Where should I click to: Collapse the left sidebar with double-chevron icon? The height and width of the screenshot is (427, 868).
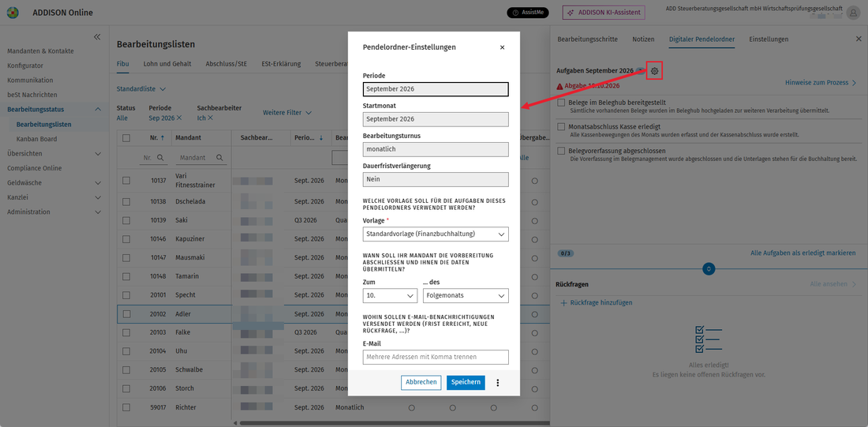[97, 36]
